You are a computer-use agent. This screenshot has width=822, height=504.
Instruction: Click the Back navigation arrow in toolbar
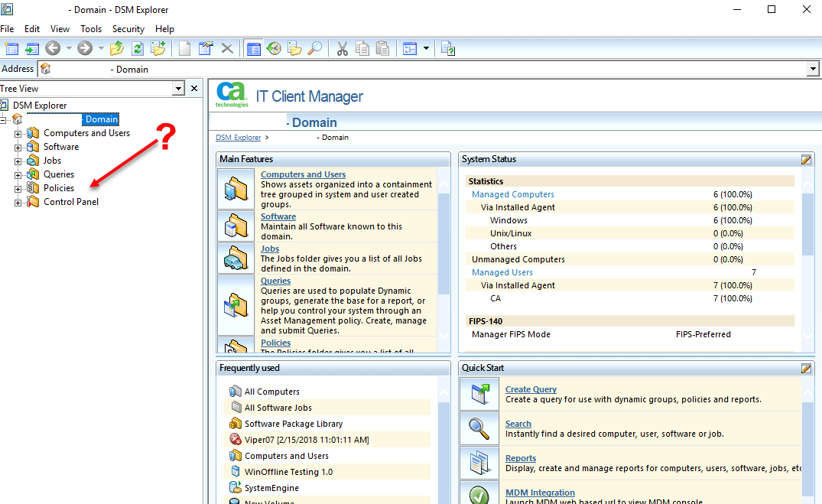(52, 48)
